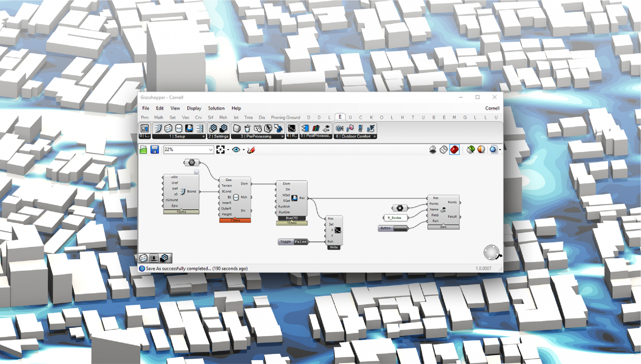Click the Write button under the component

[x=334, y=247]
